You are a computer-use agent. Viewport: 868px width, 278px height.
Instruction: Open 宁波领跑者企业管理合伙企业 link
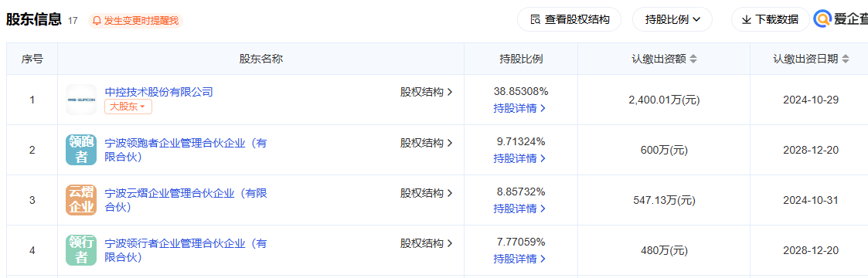[186, 150]
